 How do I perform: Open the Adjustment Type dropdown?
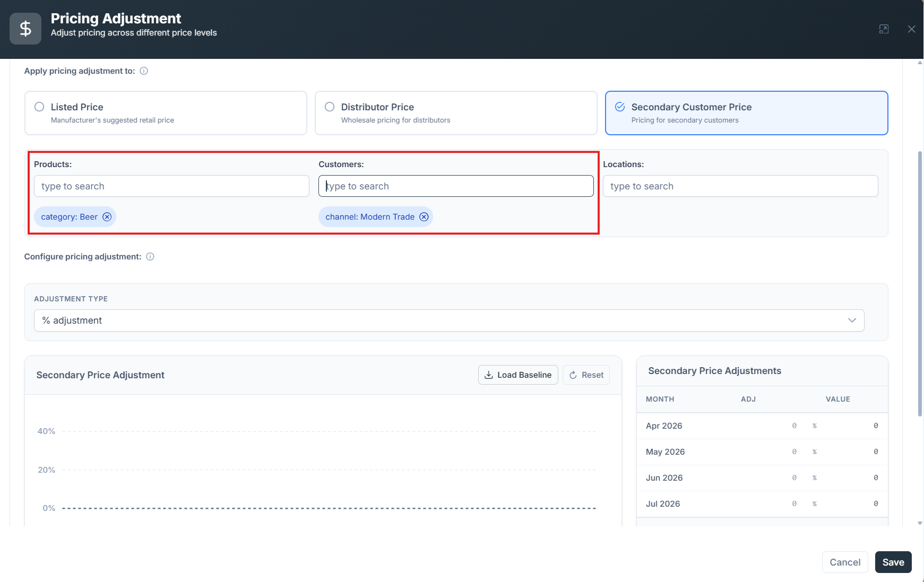449,320
